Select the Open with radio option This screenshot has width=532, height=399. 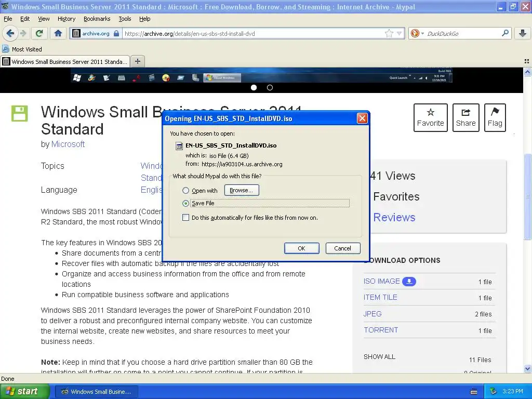(185, 191)
